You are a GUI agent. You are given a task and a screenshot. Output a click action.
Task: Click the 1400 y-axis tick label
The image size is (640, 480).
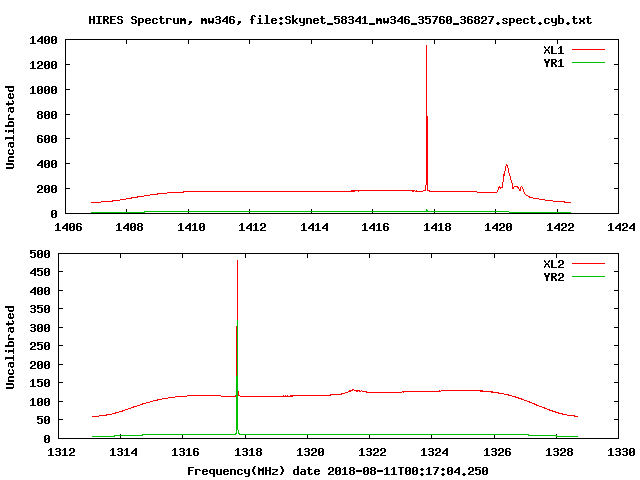(x=43, y=40)
